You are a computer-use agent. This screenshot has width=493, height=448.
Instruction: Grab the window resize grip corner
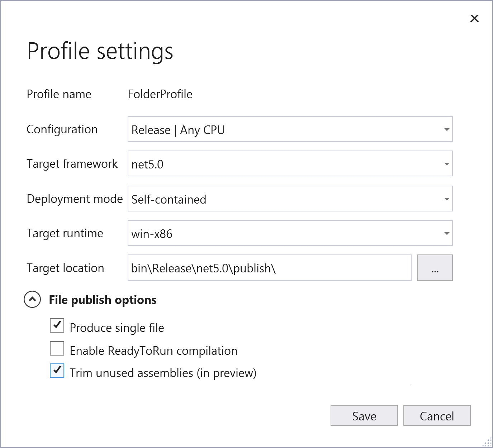pos(487,442)
